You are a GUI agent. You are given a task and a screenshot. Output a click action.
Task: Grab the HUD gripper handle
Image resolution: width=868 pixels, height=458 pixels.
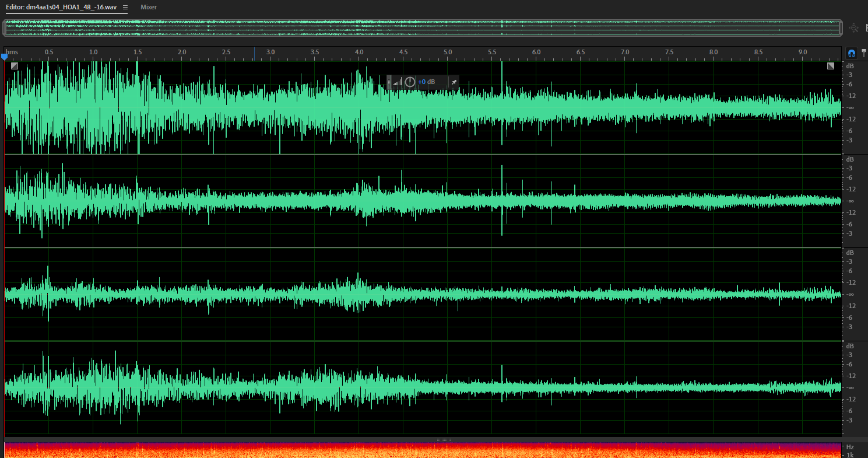click(389, 82)
